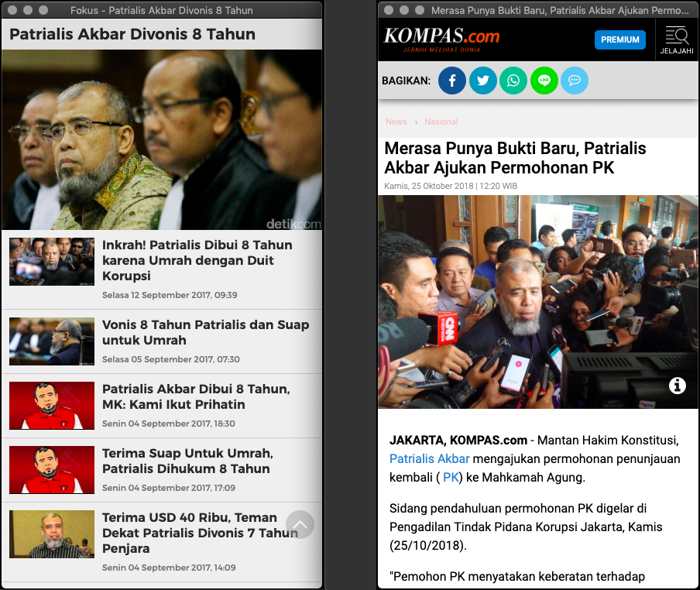Viewport: 700px width, 590px height.
Task: Share article via Twitter icon
Action: tap(483, 81)
